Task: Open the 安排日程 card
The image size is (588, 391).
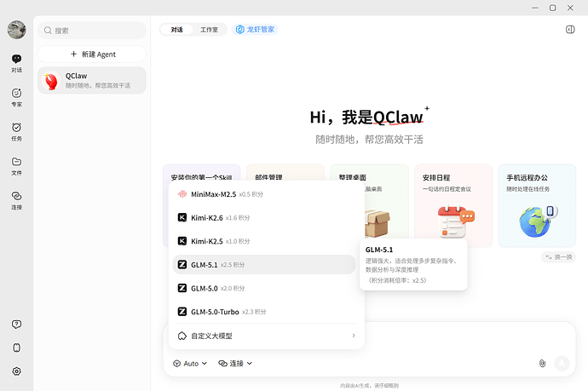Action: pyautogui.click(x=453, y=205)
